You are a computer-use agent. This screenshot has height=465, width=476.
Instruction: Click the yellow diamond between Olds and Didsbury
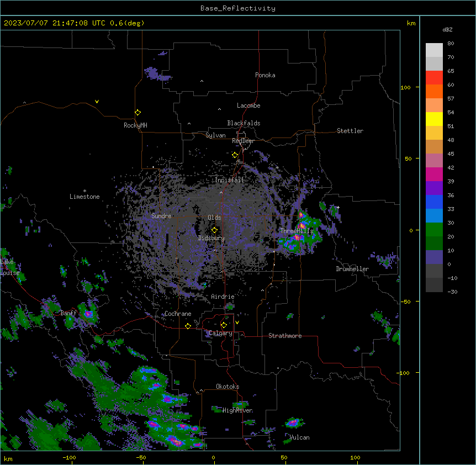pyautogui.click(x=214, y=230)
